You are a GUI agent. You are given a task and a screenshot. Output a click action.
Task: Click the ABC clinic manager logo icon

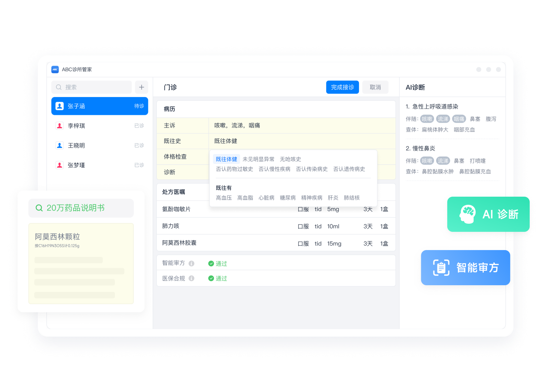coord(55,70)
